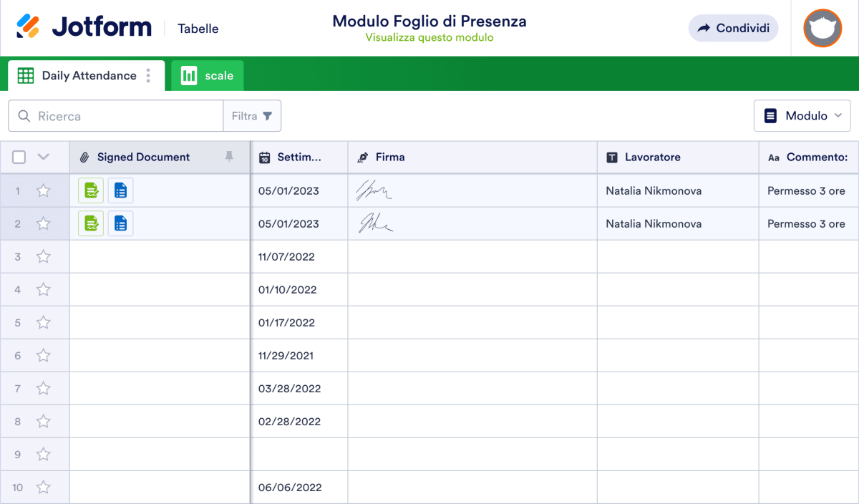This screenshot has height=504, width=859.
Task: Open the blue document icon in row 2
Action: pos(120,223)
